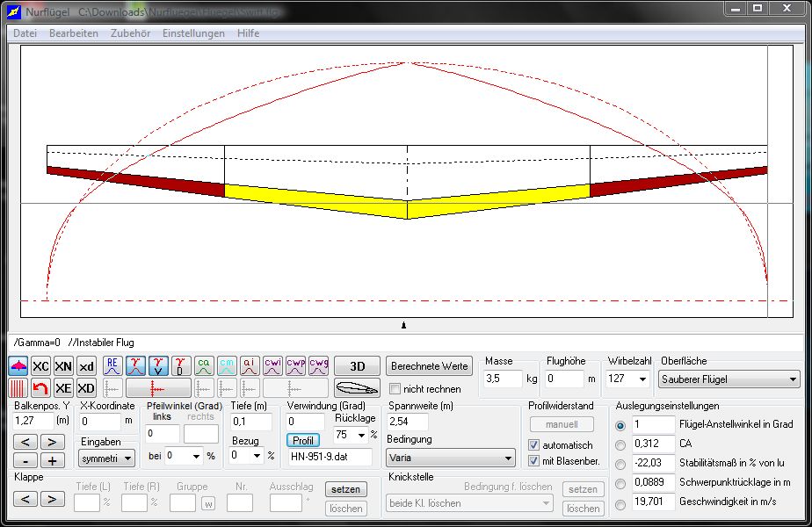Click the XN toolbar icon

click(63, 366)
